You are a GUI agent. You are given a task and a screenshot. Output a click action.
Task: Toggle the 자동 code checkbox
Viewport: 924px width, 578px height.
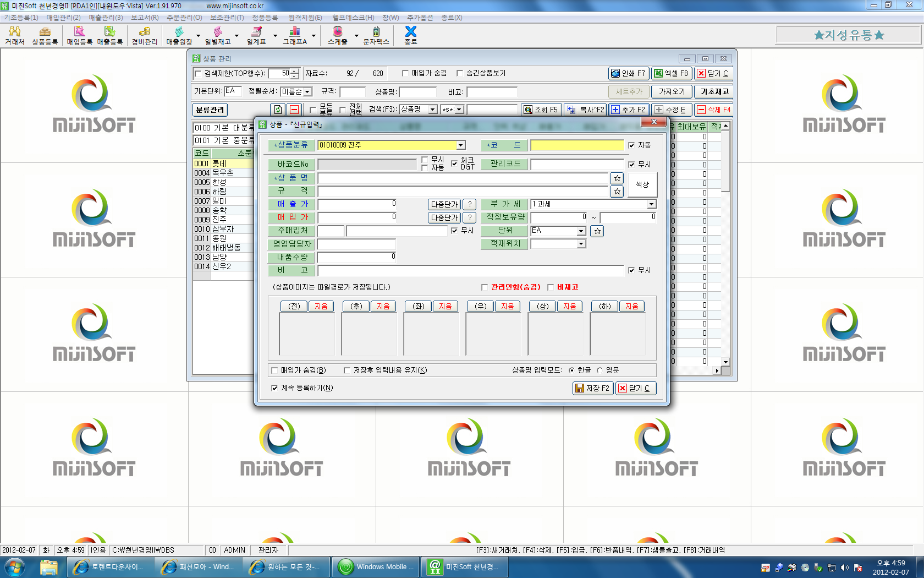pos(631,145)
